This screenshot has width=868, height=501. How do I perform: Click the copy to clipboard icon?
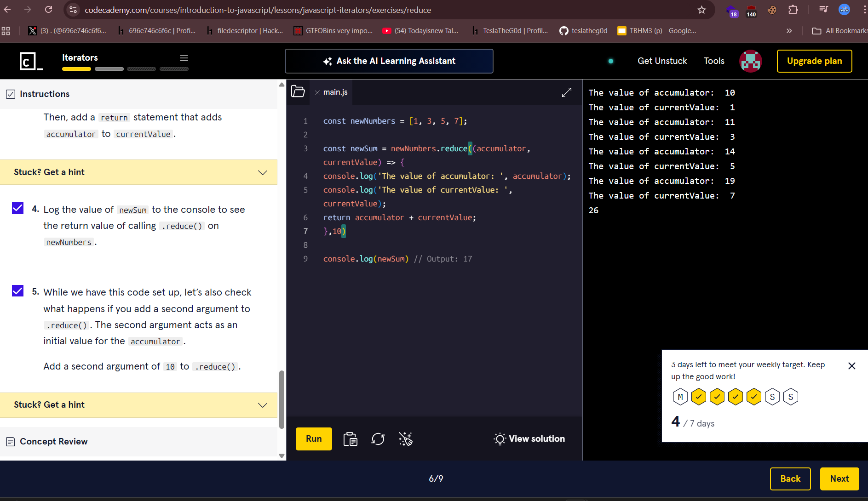tap(350, 439)
